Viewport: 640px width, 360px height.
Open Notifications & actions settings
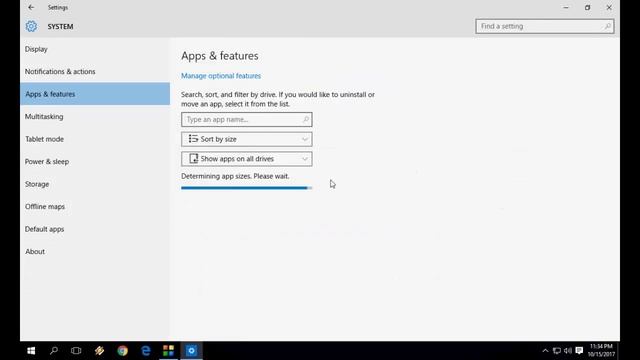(x=95, y=71)
